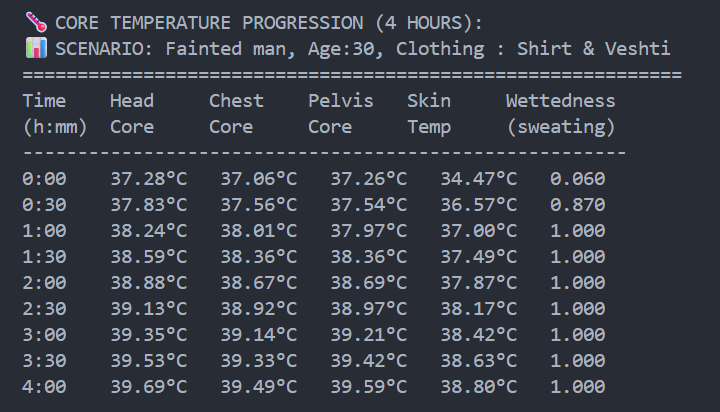Viewport: 720px width, 412px height.
Task: Click the wettedness value 0.060
Action: [577, 179]
